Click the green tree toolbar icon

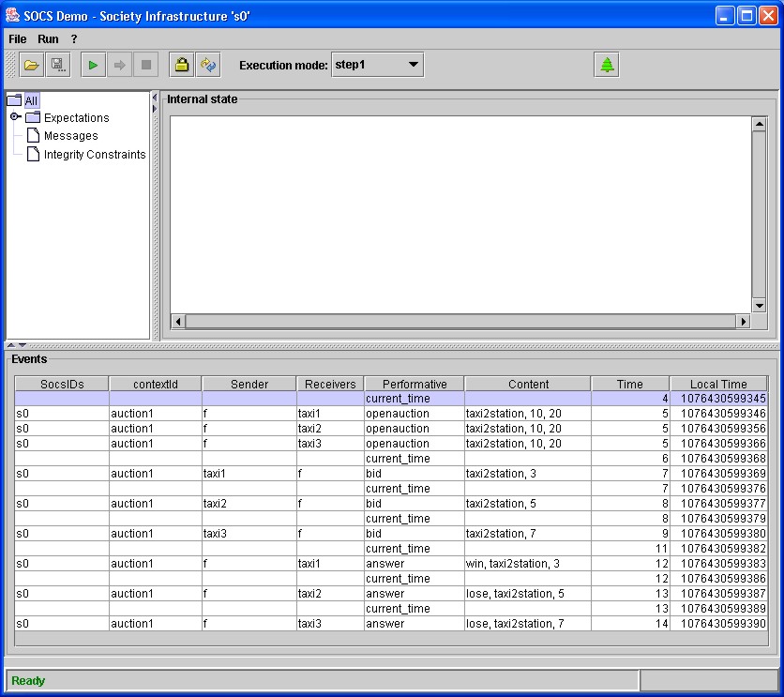coord(607,65)
